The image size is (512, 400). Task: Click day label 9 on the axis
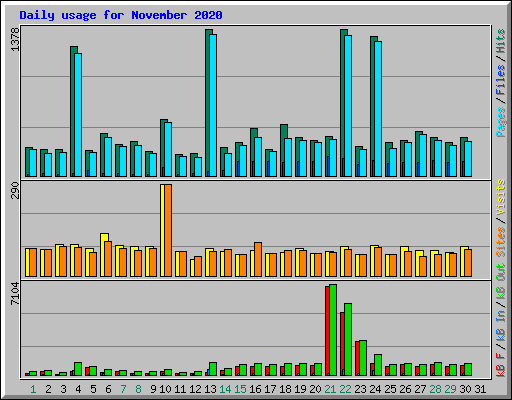pyautogui.click(x=153, y=389)
